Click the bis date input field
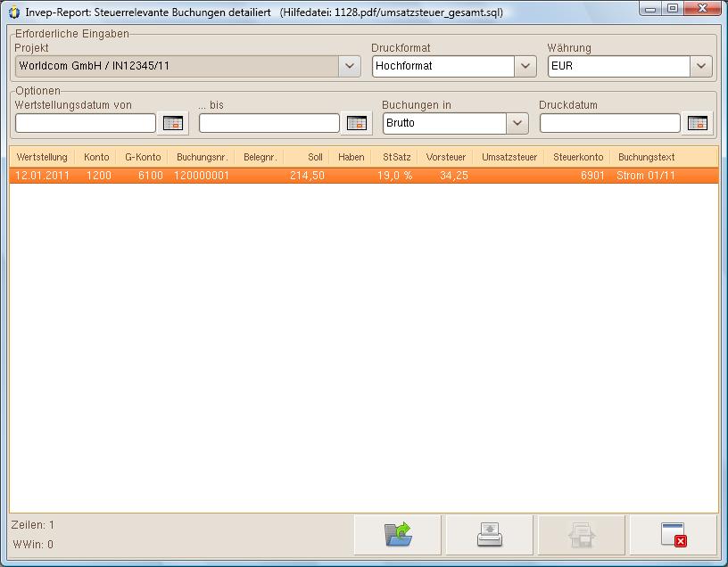The image size is (728, 567). (x=269, y=123)
